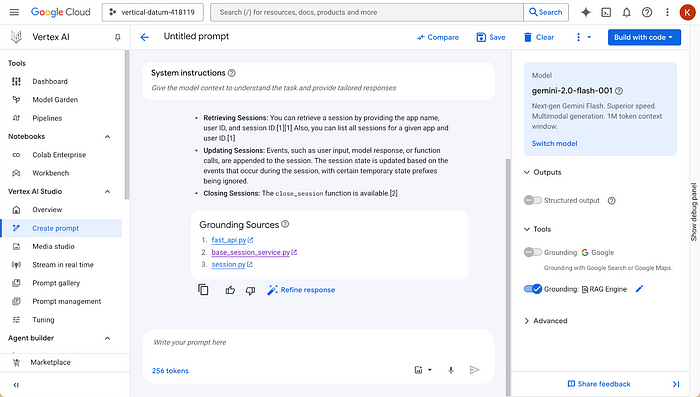This screenshot has width=700, height=397.
Task: Copy the model response
Action: point(203,290)
